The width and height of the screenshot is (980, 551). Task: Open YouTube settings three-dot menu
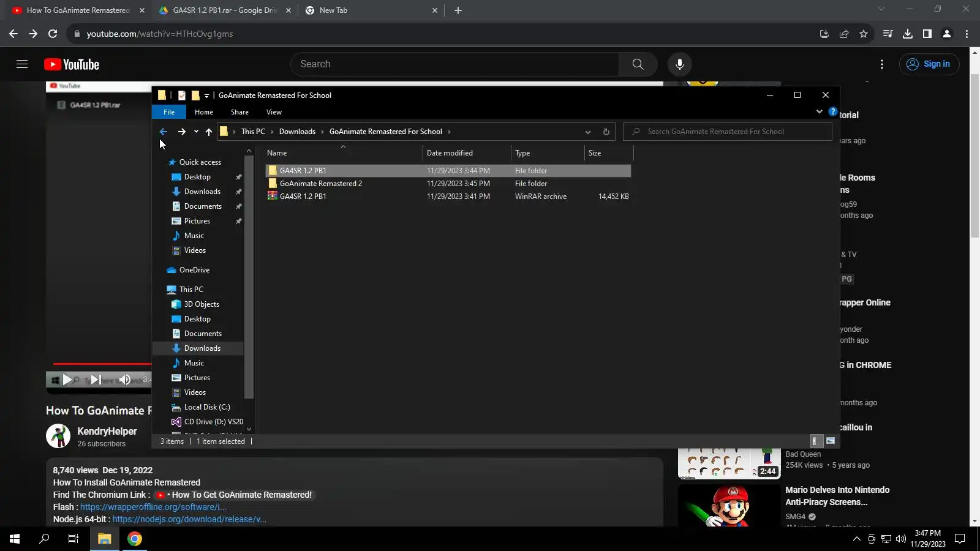pos(881,64)
